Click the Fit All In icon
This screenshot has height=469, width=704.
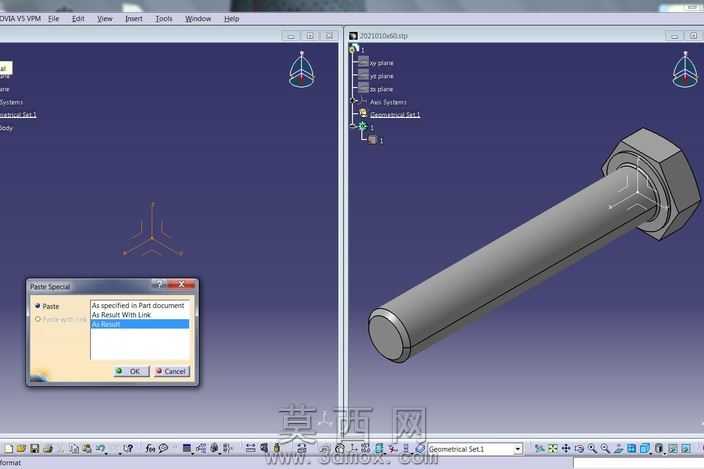[553, 448]
